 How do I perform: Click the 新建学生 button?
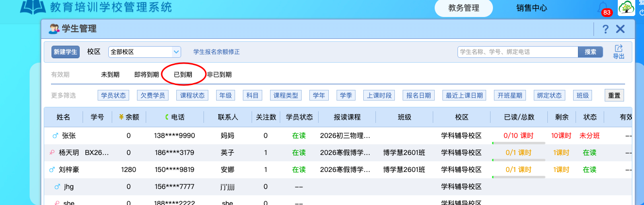tap(65, 51)
